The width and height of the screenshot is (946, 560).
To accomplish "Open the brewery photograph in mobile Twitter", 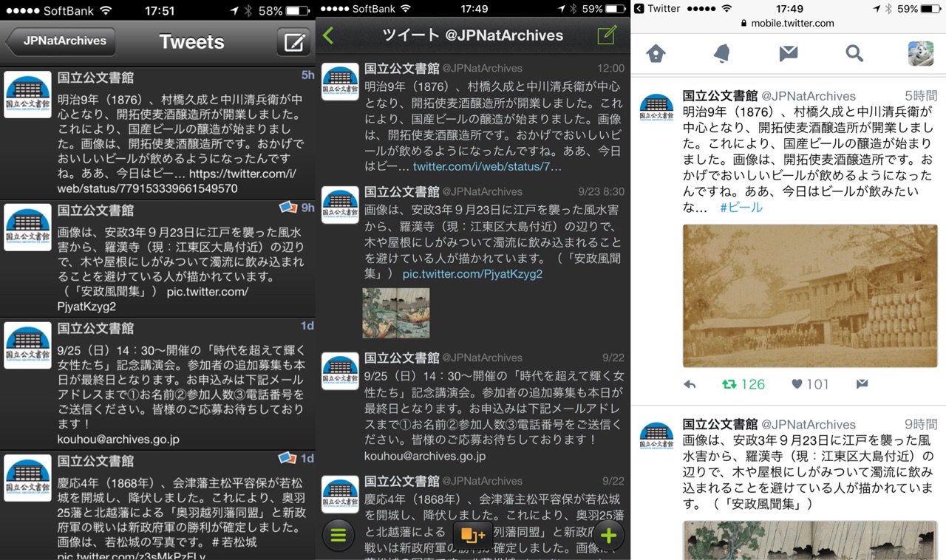I will click(810, 296).
